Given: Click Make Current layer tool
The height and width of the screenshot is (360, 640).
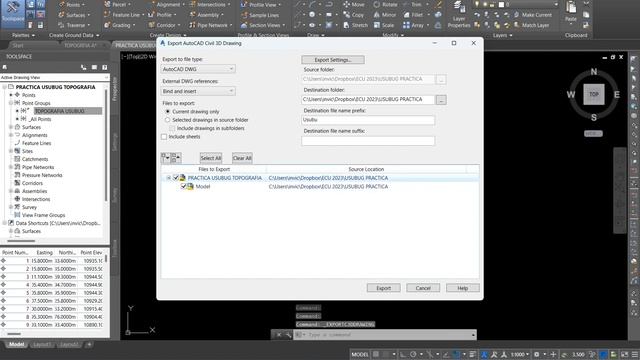Looking at the screenshot, I should pos(533,15).
